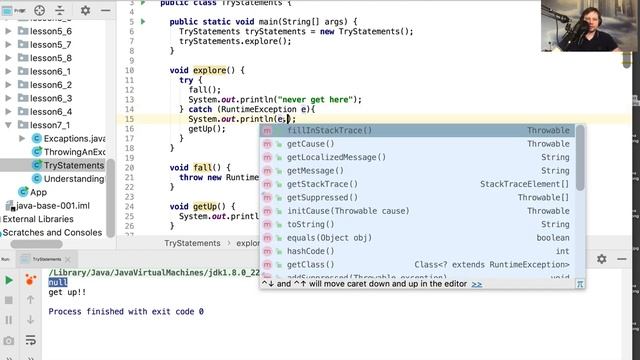Open project panel settings gear
Screen dimensions: 640x360
coord(85,10)
